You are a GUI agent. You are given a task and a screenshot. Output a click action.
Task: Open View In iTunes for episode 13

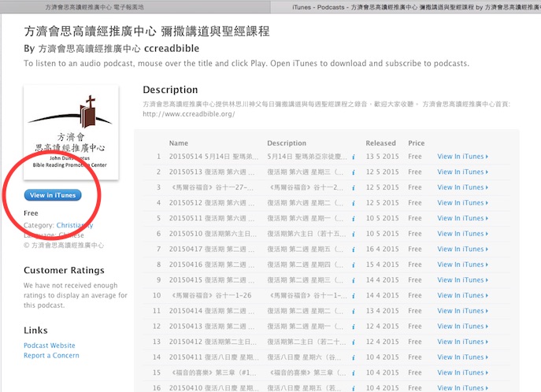(x=463, y=342)
